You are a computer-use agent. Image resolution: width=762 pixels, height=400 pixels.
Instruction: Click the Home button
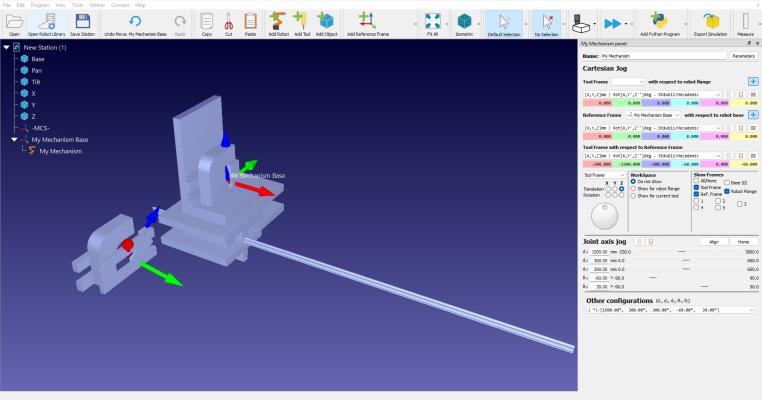pos(743,242)
